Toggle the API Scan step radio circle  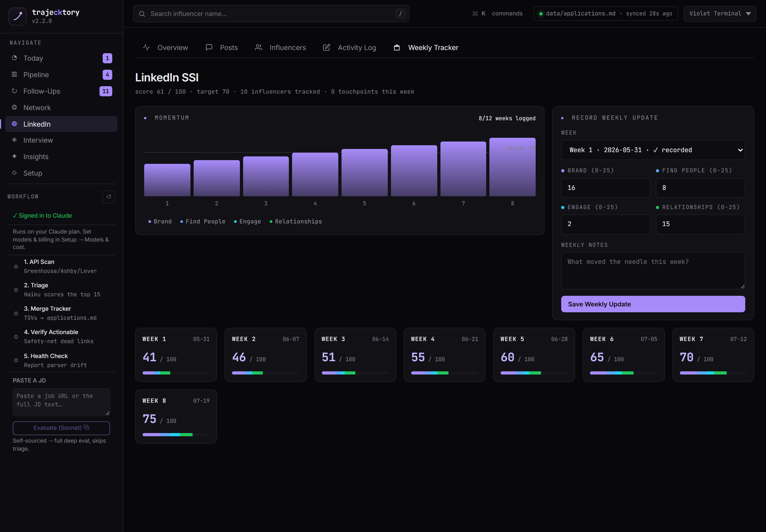pyautogui.click(x=16, y=266)
